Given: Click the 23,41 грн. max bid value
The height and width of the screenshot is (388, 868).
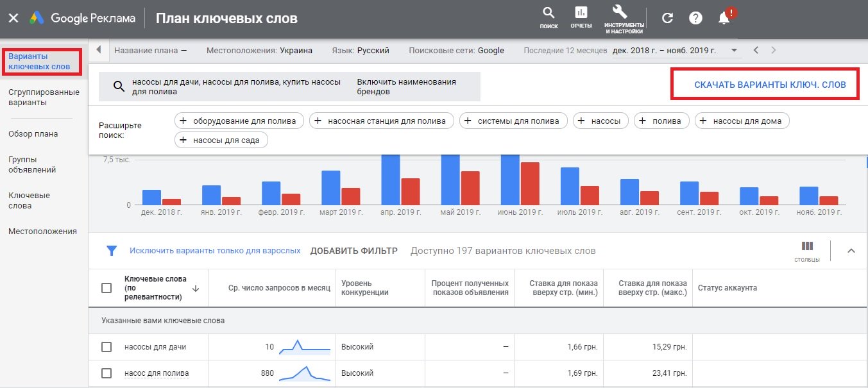Looking at the screenshot, I should coord(668,373).
